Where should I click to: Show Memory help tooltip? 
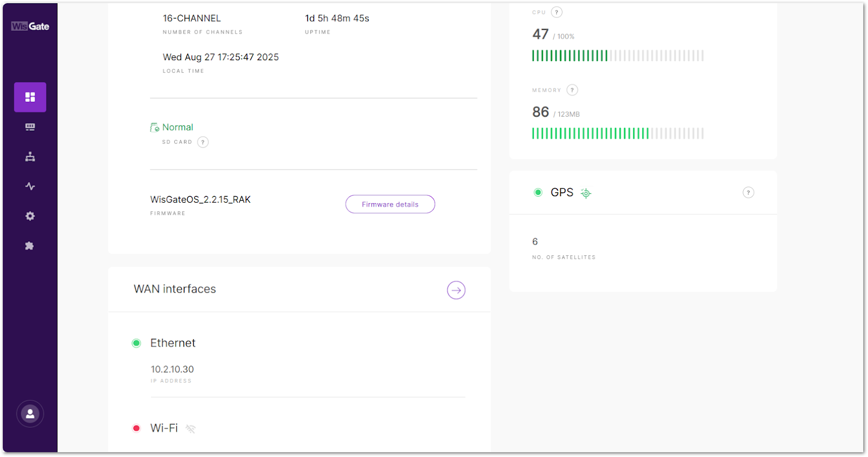coord(572,90)
